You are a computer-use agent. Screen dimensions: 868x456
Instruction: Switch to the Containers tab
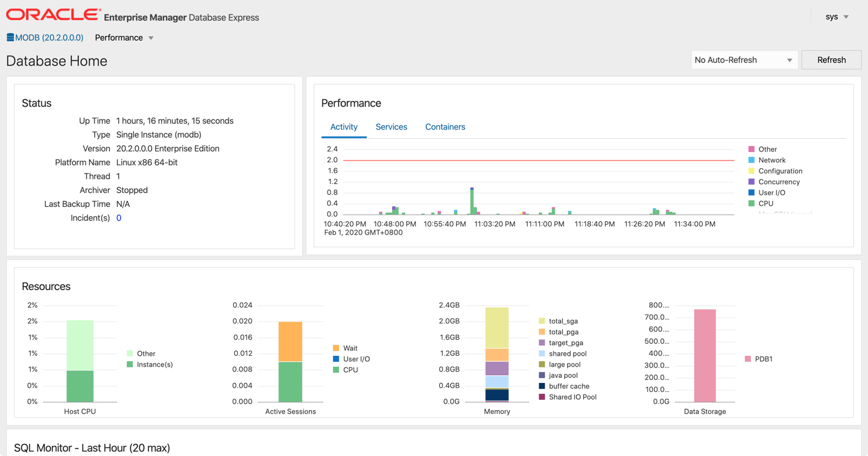[445, 127]
